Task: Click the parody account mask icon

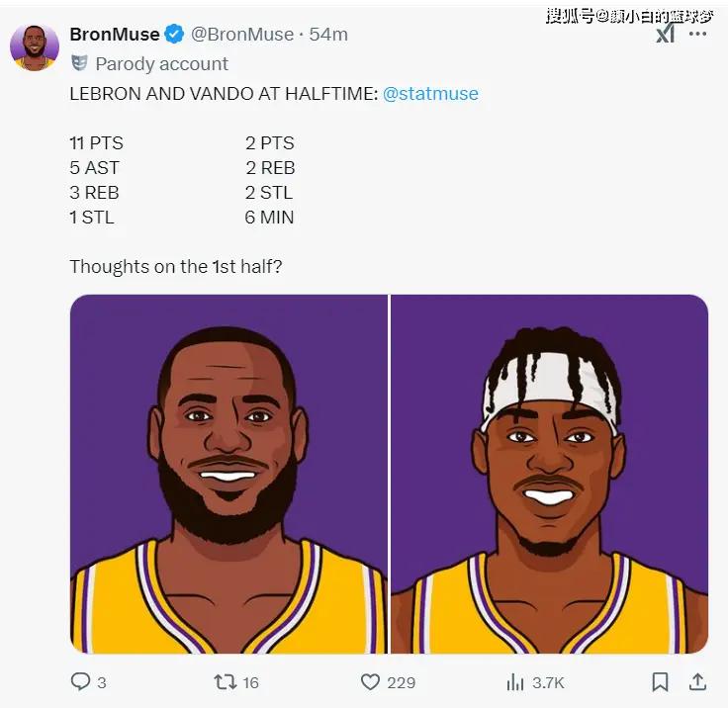Action: [79, 63]
